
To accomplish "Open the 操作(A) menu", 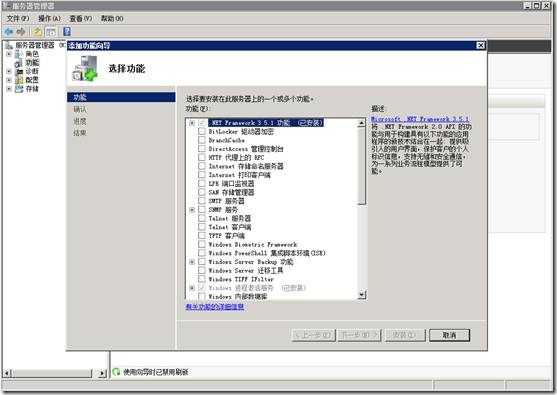I will [x=49, y=18].
